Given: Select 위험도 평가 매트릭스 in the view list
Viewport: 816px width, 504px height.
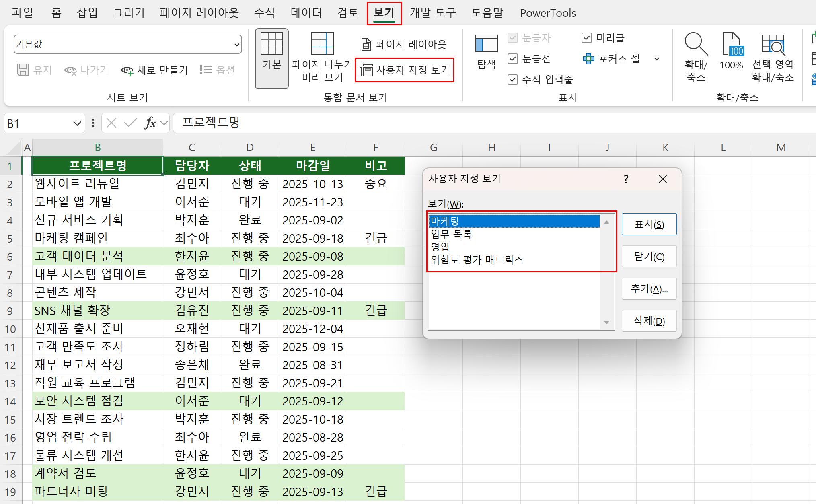Looking at the screenshot, I should tap(477, 260).
